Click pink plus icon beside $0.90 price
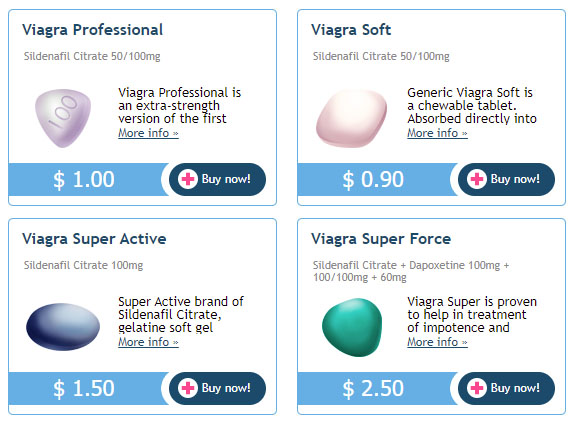The image size is (573, 422). click(477, 179)
